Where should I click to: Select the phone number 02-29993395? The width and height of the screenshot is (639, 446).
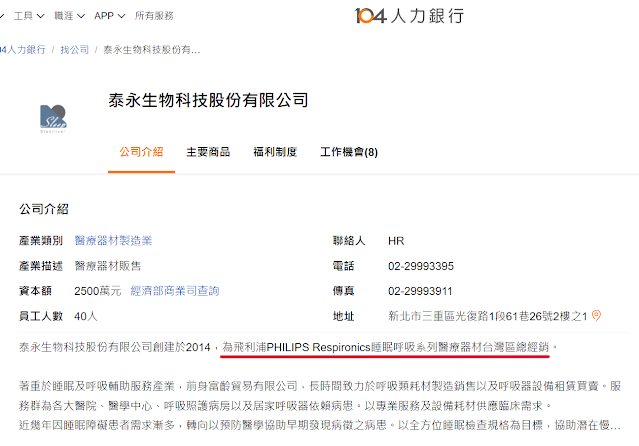click(421, 266)
